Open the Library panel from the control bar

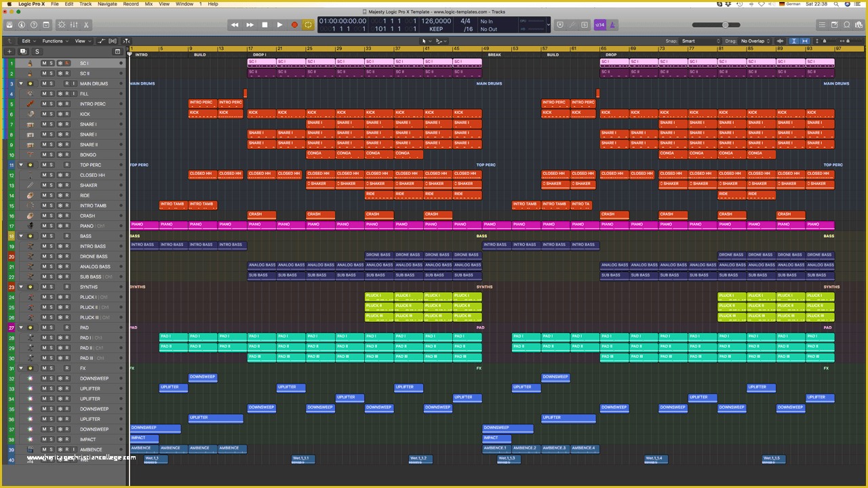[x=9, y=25]
